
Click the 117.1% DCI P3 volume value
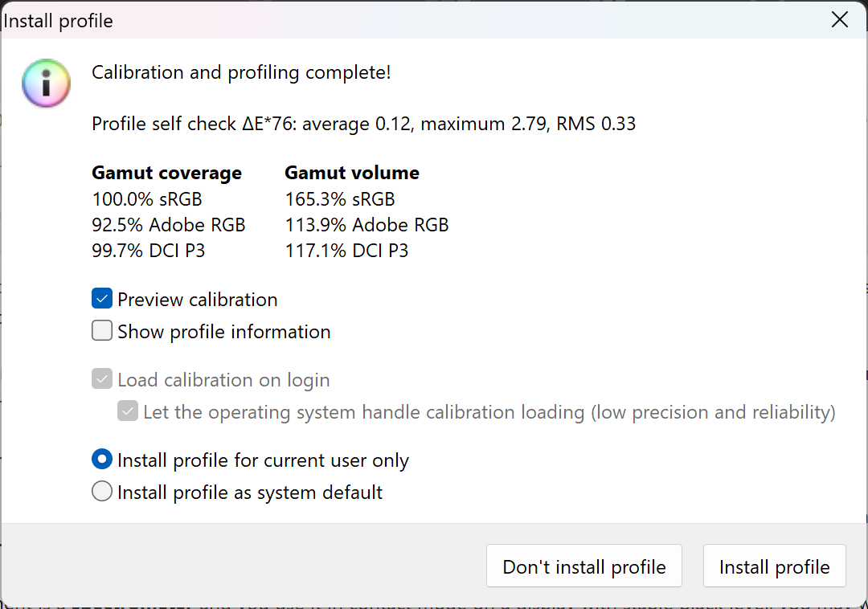click(346, 251)
